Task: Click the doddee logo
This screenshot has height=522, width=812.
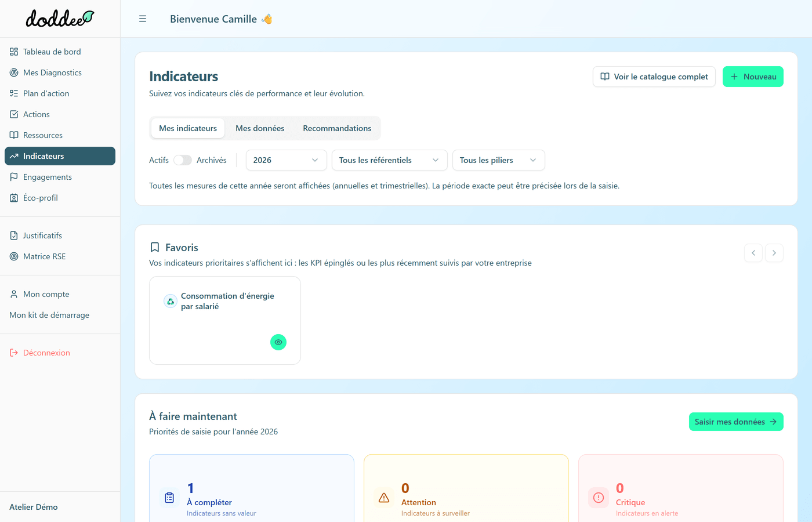Action: pos(60,19)
